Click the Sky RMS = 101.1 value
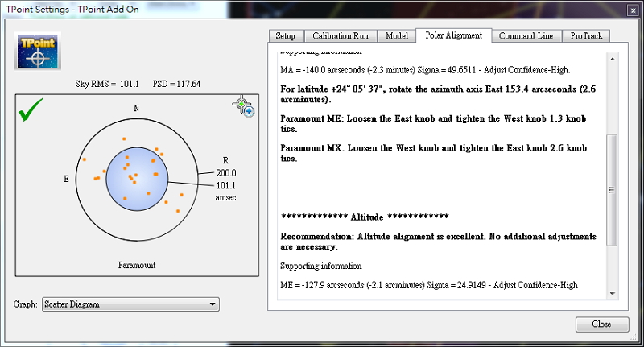Screen dimensions: 644x347 tap(107, 84)
